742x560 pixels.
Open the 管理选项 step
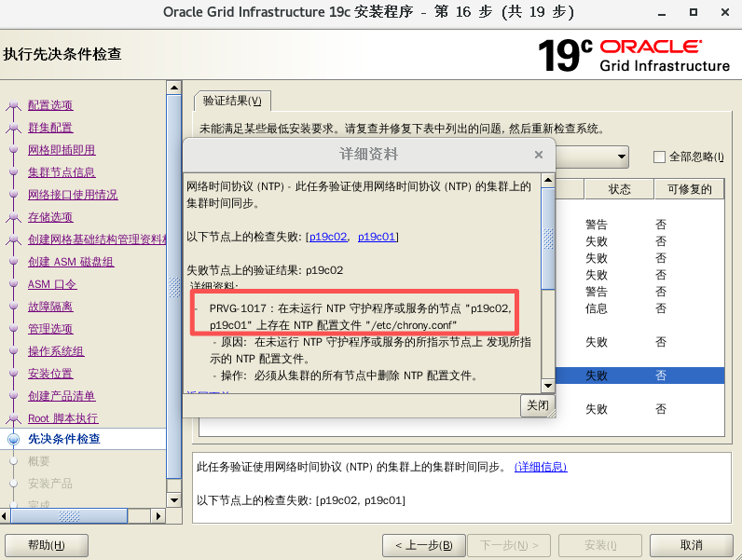point(50,329)
